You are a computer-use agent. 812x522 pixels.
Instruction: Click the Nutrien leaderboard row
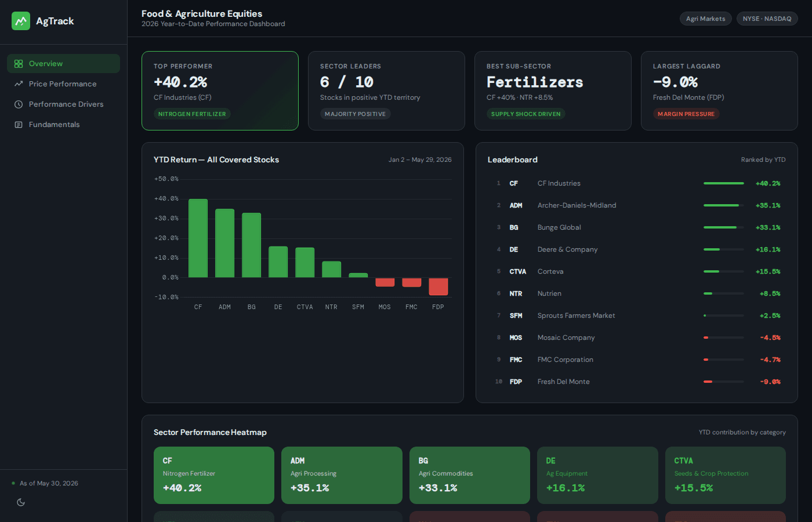pos(637,293)
